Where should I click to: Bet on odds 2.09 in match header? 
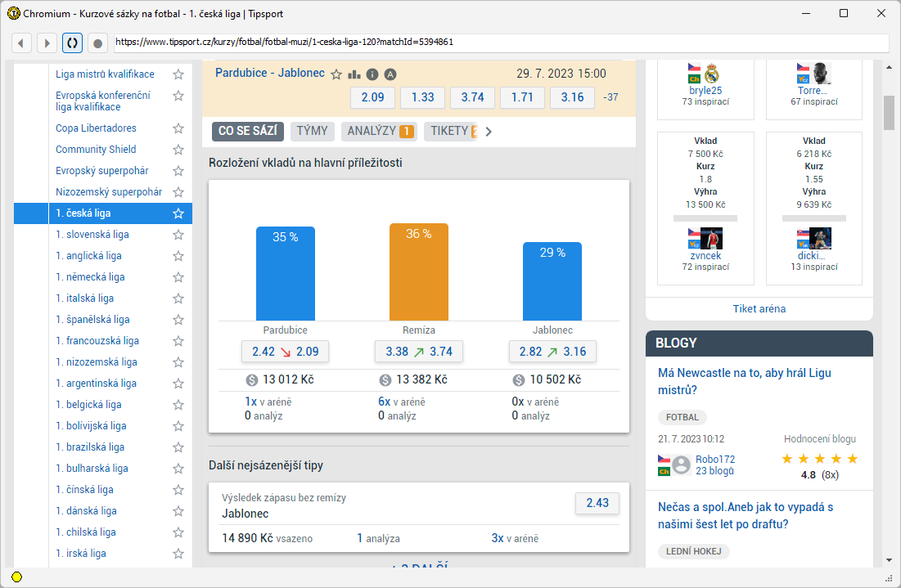click(372, 97)
